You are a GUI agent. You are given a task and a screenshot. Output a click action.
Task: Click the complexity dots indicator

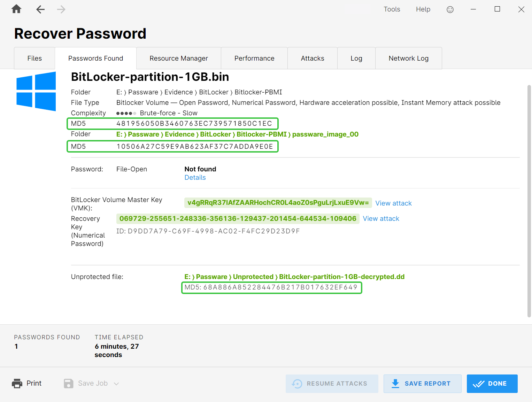(x=126, y=113)
